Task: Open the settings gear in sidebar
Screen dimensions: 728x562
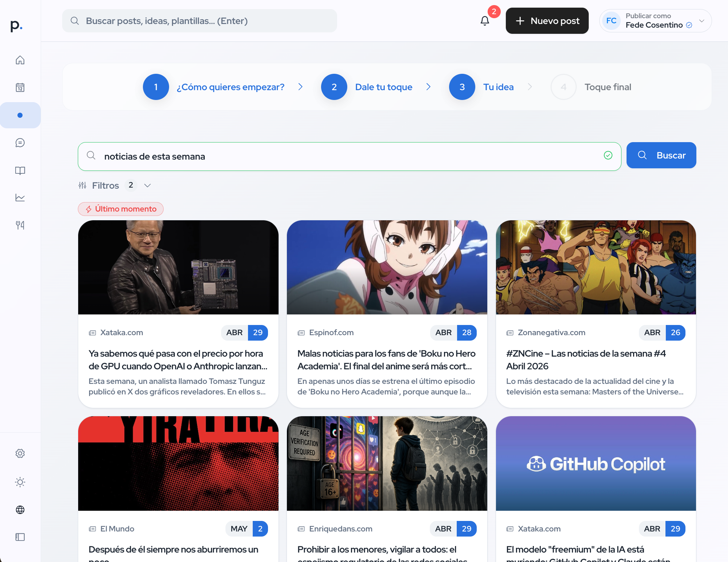Action: pos(20,453)
